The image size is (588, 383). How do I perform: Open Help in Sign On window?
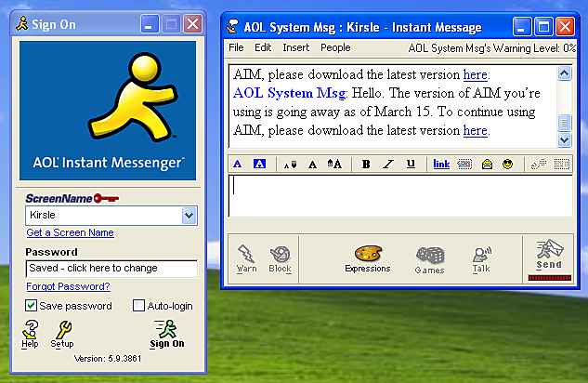(30, 335)
